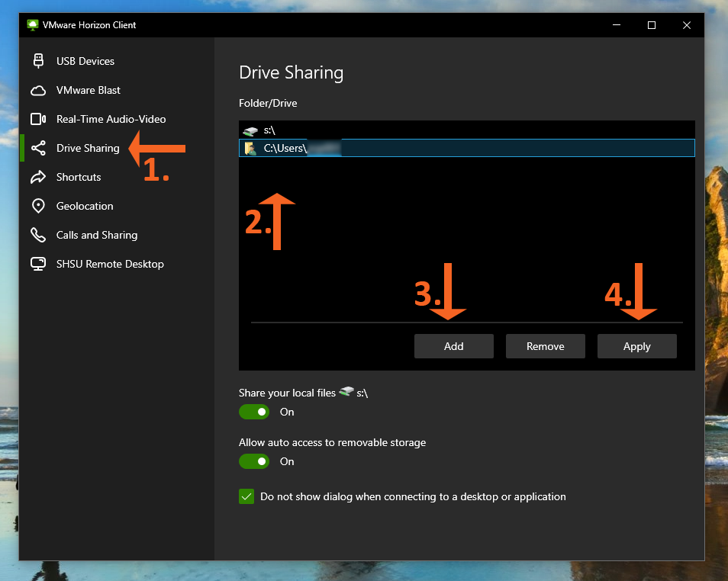The height and width of the screenshot is (581, 728).
Task: Turn off Share your local files
Action: click(254, 412)
